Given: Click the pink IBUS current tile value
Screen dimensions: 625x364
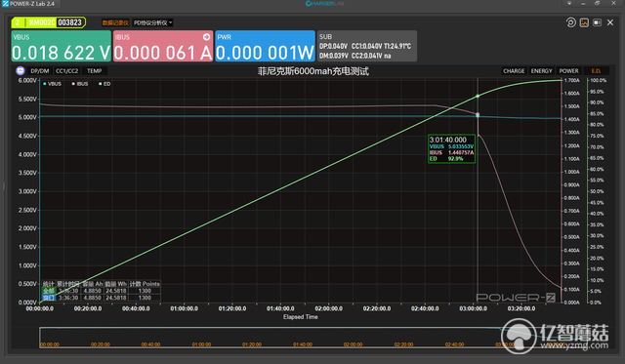Looking at the screenshot, I should pyautogui.click(x=163, y=53).
